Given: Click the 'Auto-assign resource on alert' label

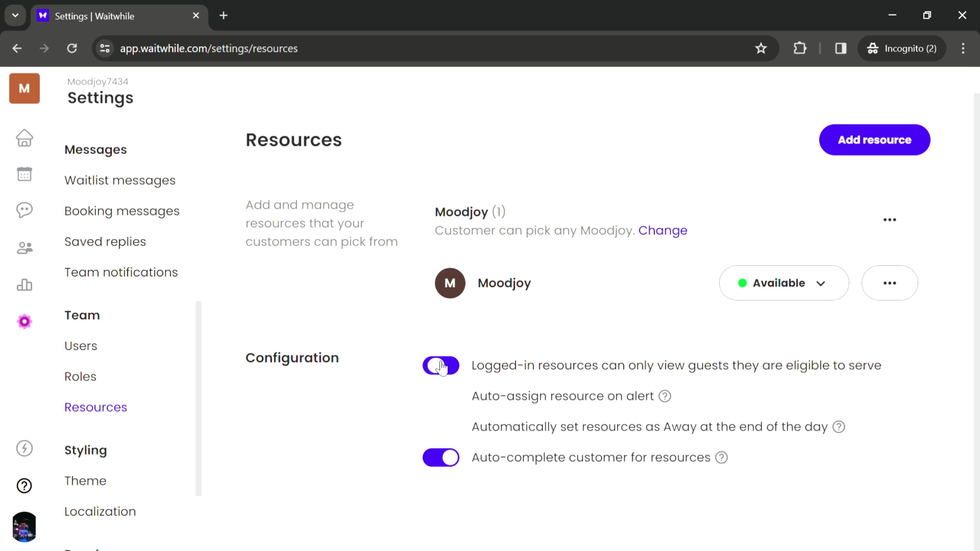Looking at the screenshot, I should (562, 396).
